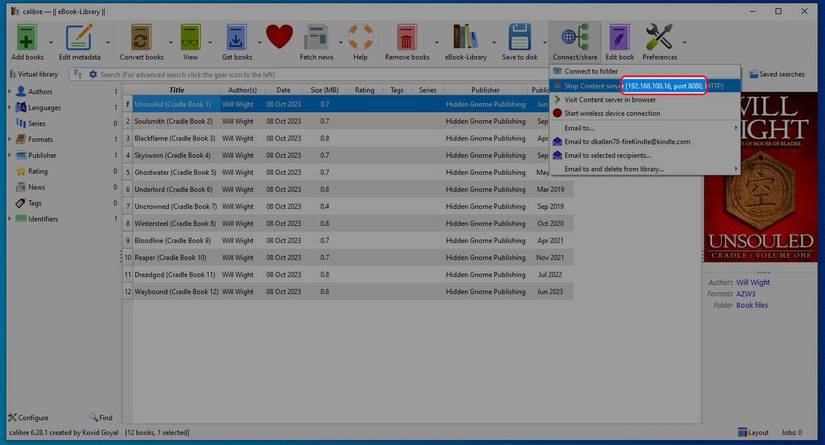Select Reaper (Cradle Book 10) title
The width and height of the screenshot is (825, 445).
click(x=170, y=258)
